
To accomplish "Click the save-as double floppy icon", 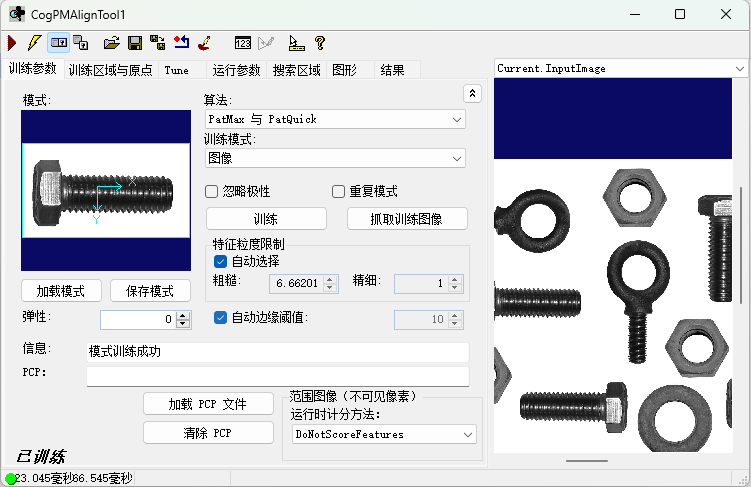I will 158,43.
